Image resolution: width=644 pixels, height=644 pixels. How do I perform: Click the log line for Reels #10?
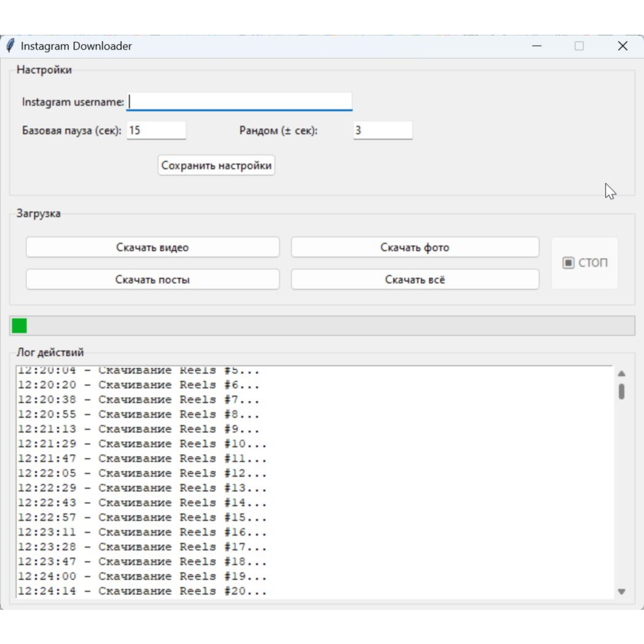pos(142,444)
